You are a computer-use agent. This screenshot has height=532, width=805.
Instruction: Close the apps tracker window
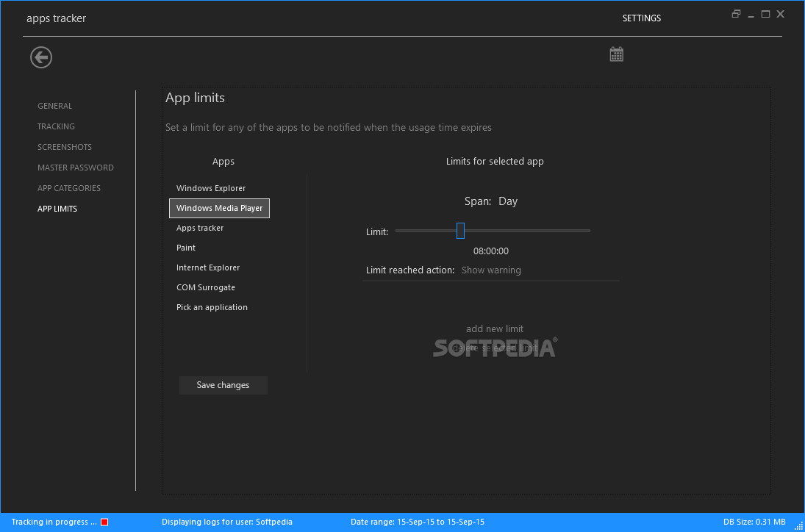pos(780,15)
